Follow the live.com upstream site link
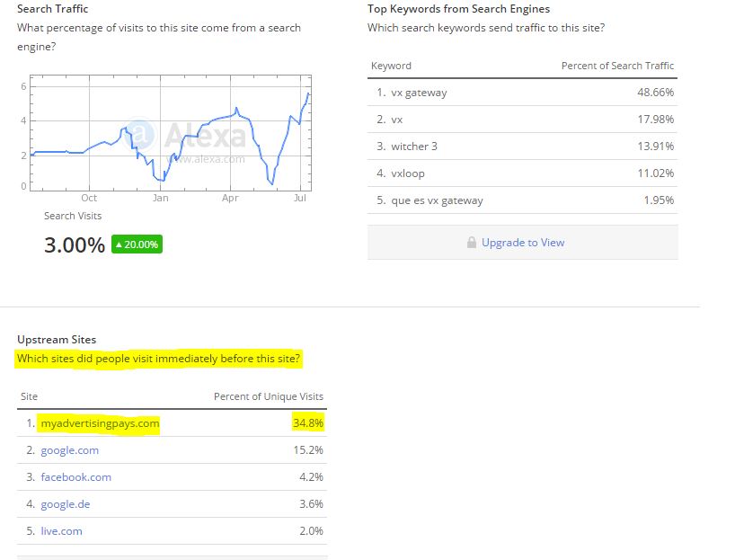Screen dimensions: 735x560 [x=61, y=531]
